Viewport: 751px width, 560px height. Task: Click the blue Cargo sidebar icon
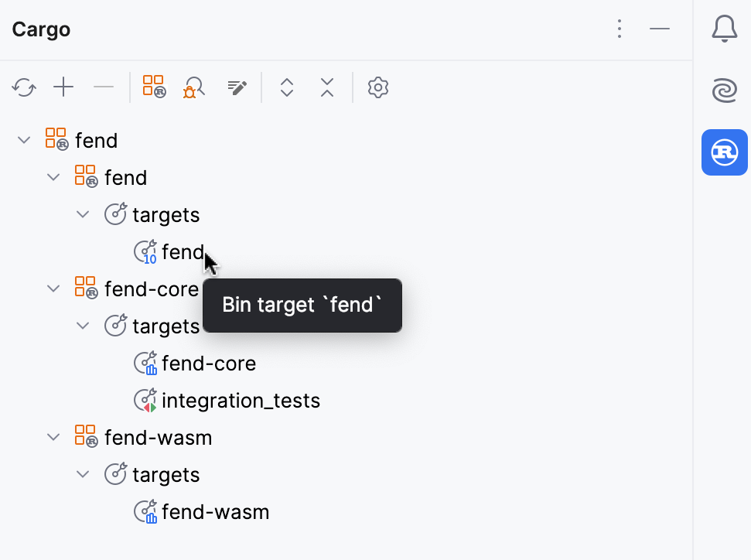(724, 152)
